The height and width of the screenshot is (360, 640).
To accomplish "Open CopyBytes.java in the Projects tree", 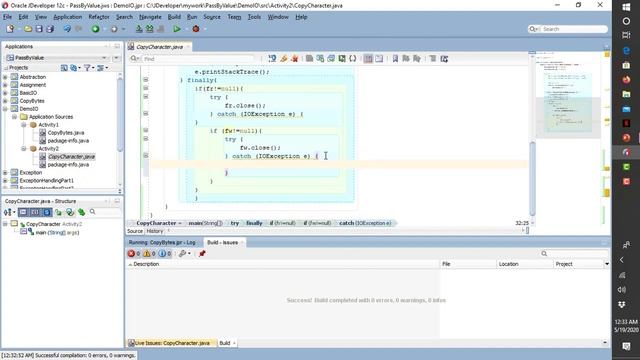I will coord(66,133).
